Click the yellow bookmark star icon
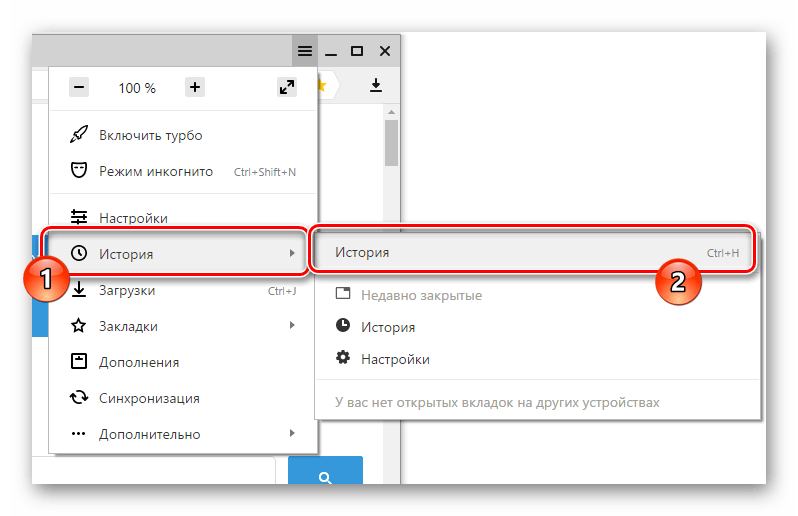 322,85
